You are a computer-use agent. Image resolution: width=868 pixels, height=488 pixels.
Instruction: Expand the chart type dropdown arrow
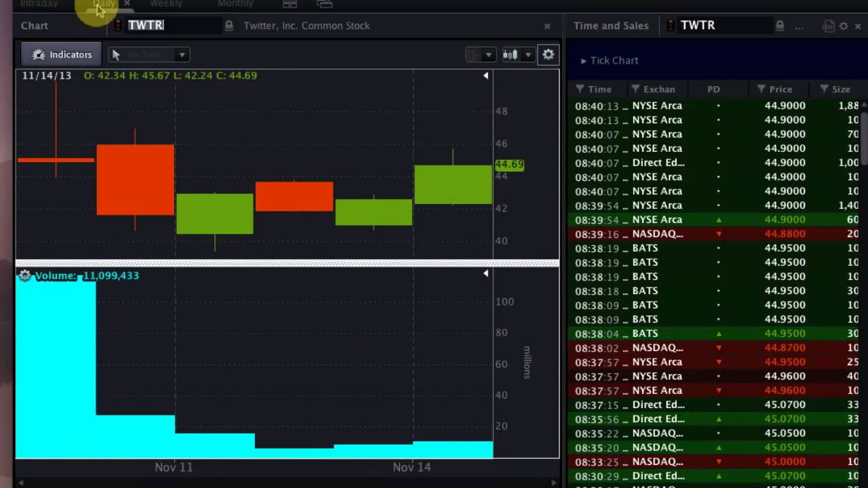(x=528, y=55)
